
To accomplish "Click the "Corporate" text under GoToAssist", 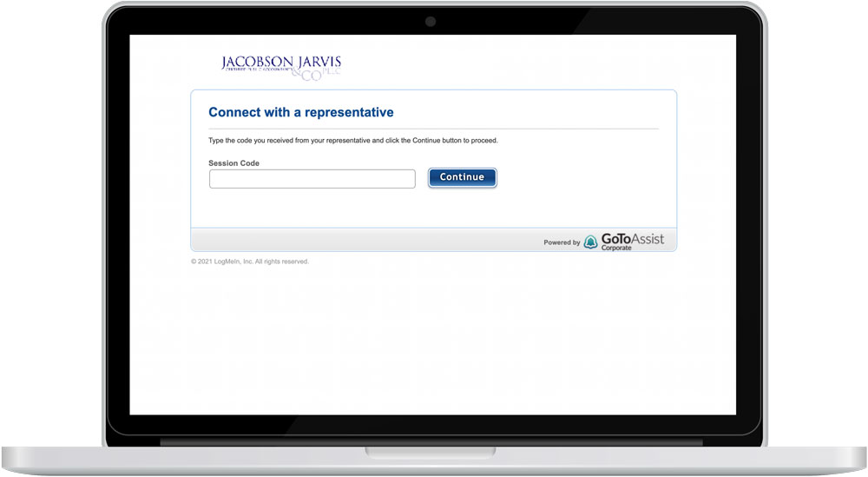I will (x=617, y=248).
